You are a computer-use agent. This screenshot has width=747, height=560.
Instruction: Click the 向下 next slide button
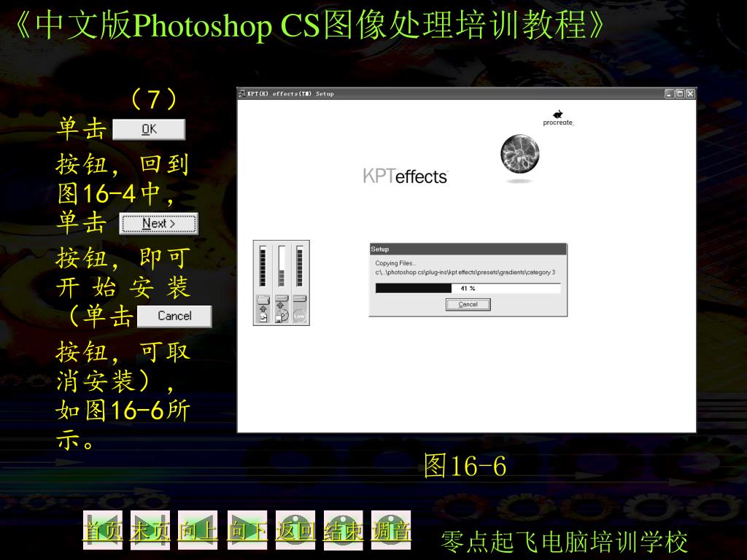pos(247,531)
